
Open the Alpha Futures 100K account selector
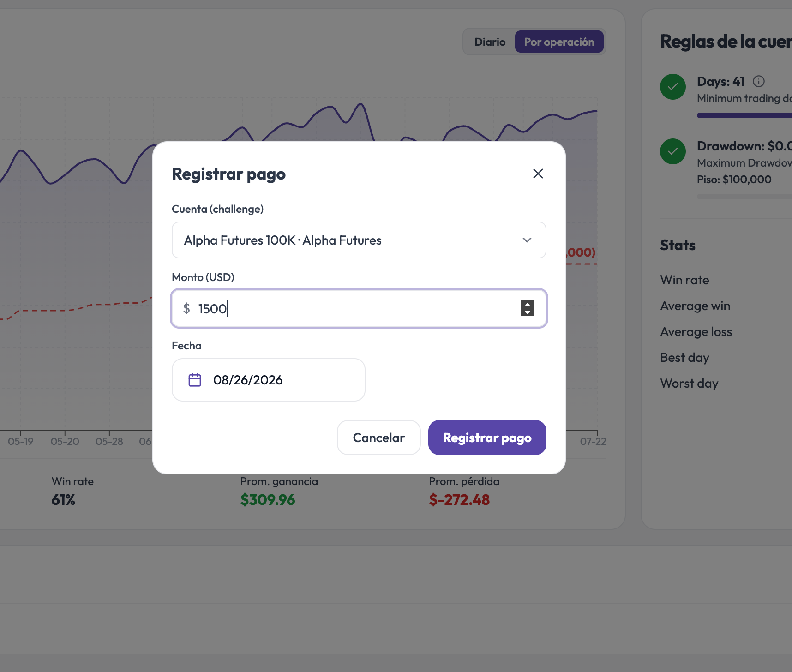coord(359,240)
